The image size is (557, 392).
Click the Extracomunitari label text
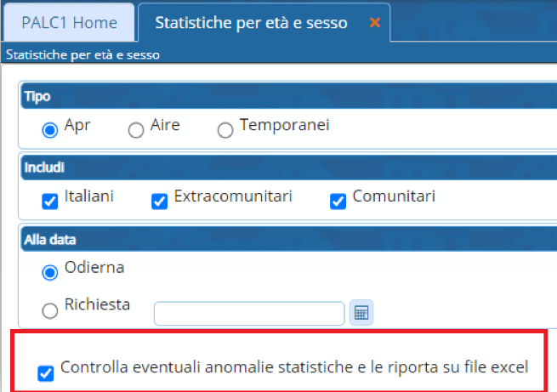(233, 196)
